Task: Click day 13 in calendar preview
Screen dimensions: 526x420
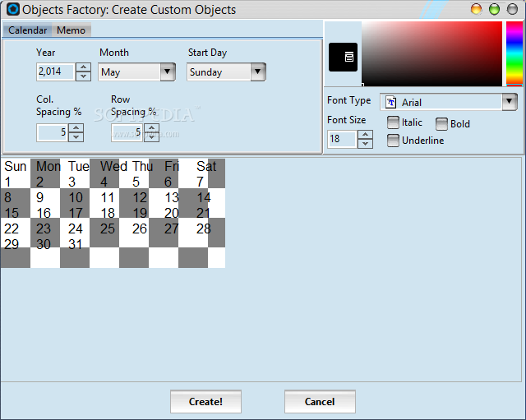Action: point(172,197)
